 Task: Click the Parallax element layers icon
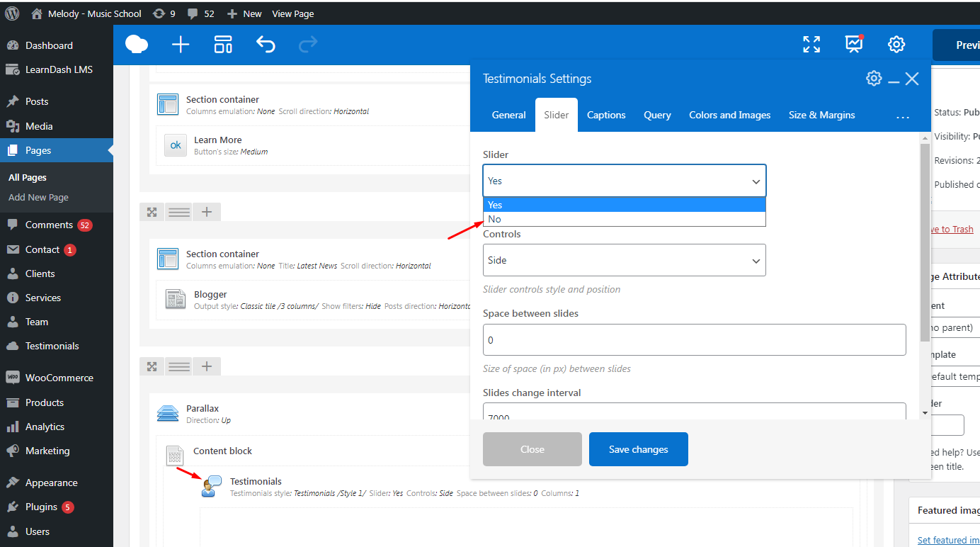coord(168,413)
